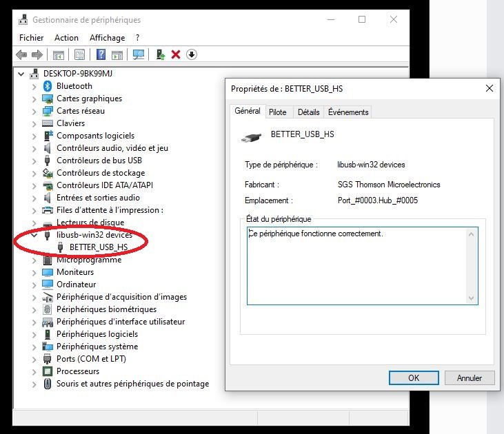Collapse the DESKTOP-9BK99MJ root node
The height and width of the screenshot is (434, 504).
21,74
